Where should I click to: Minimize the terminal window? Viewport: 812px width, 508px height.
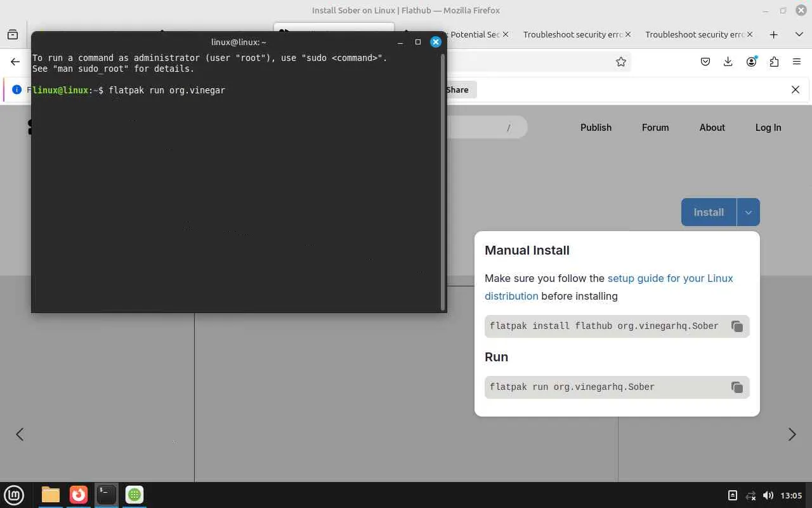click(x=400, y=42)
